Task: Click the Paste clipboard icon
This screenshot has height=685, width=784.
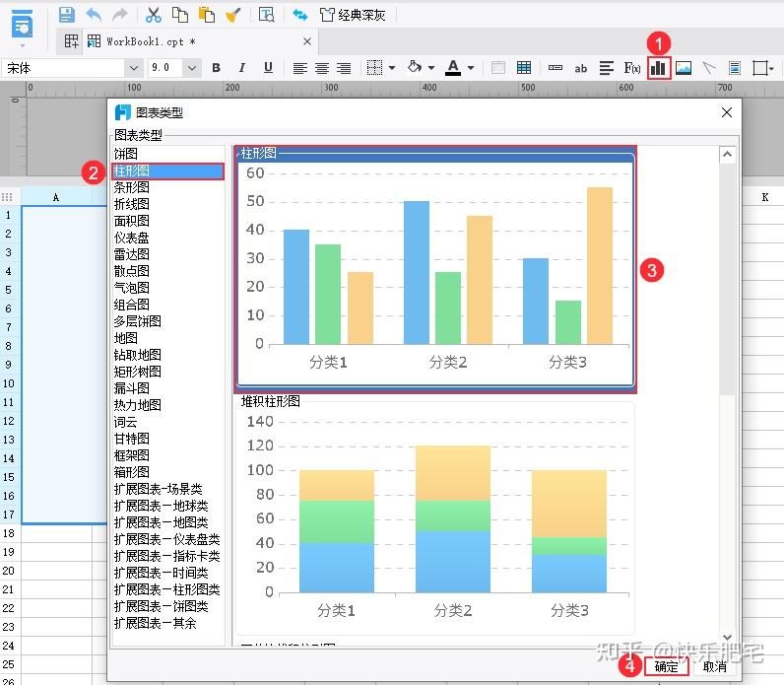Action: 207,15
